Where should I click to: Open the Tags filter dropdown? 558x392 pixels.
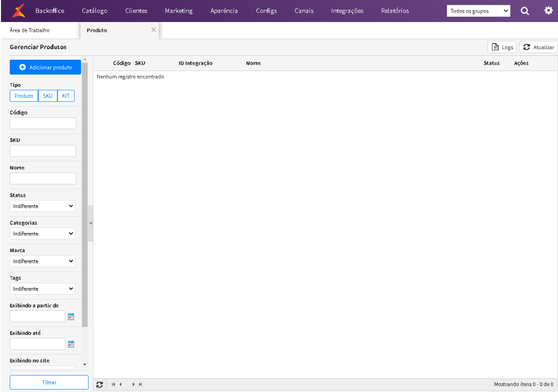pos(43,289)
